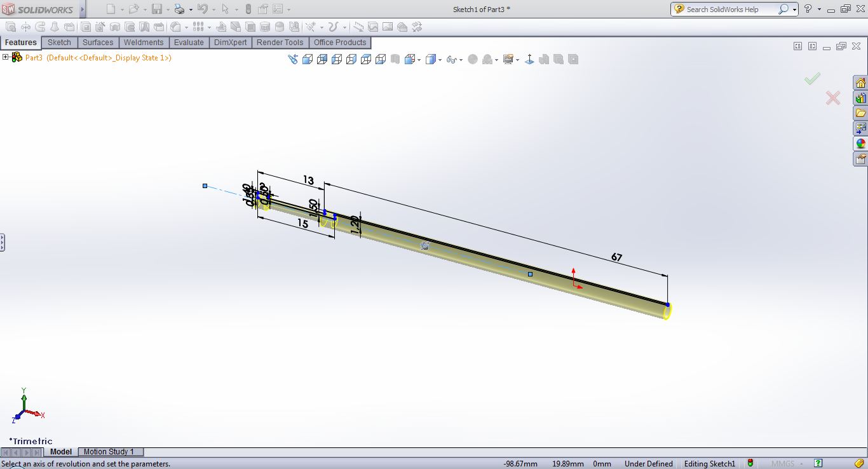Expand the Part3 feature tree node
Screen dimensions: 868x469
point(6,58)
